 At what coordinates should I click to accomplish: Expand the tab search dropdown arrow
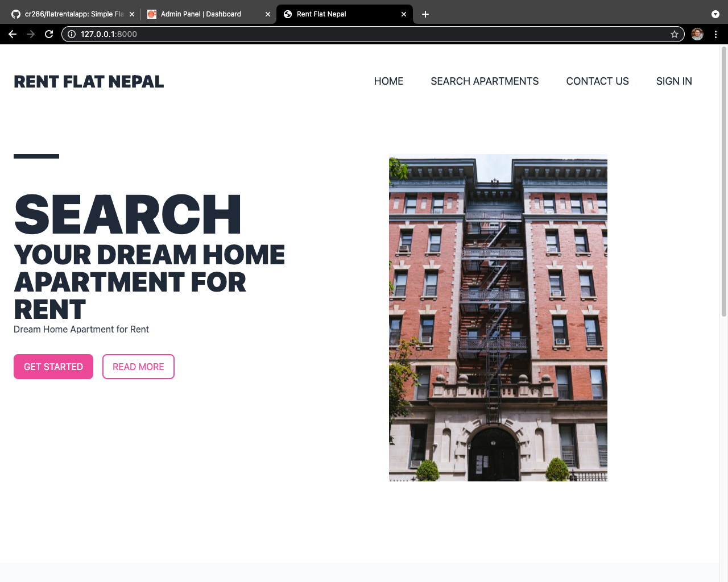point(715,14)
